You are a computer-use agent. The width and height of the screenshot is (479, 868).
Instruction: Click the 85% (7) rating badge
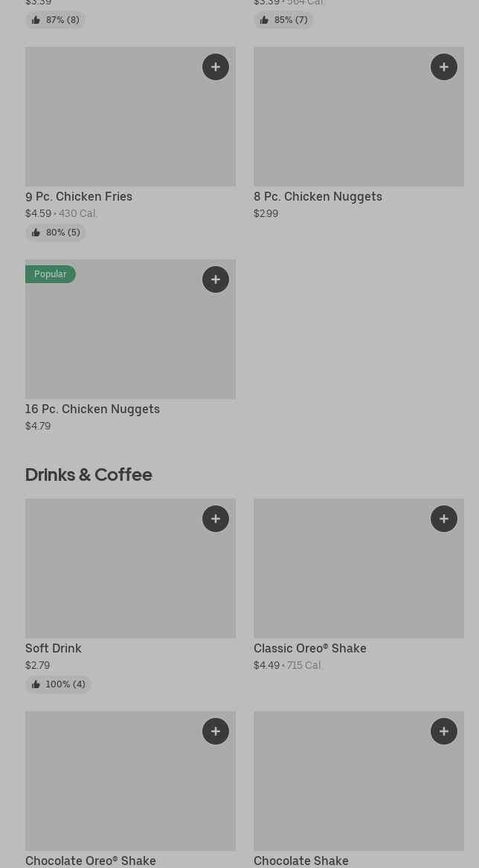click(283, 20)
